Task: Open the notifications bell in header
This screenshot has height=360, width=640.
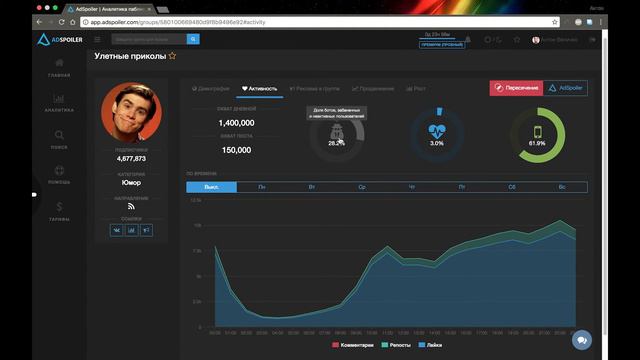Action: coord(468,40)
